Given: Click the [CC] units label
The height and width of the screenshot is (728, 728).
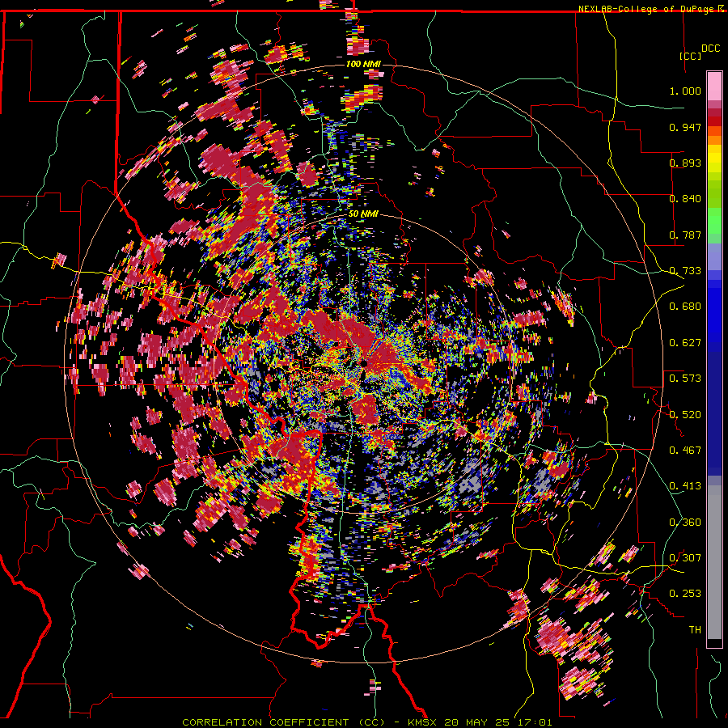Looking at the screenshot, I should 691,56.
